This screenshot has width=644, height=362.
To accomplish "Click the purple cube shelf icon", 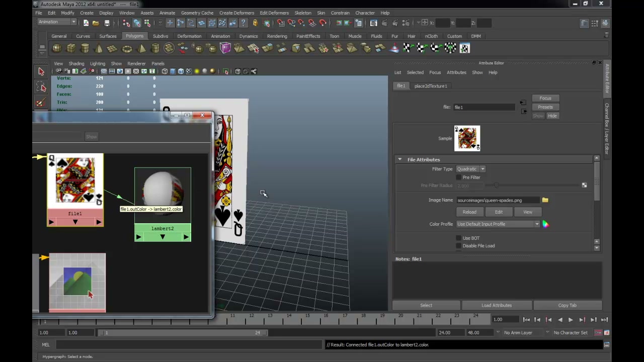I will point(225,48).
